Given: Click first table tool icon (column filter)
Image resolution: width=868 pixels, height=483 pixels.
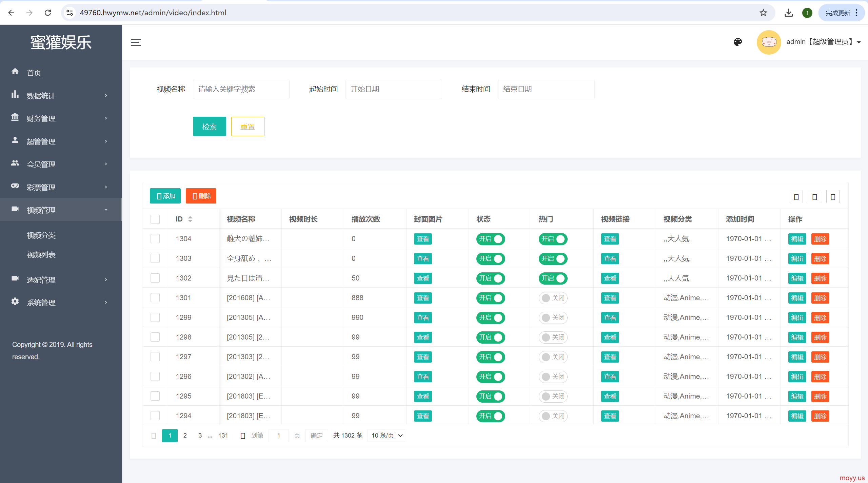Looking at the screenshot, I should click(x=796, y=197).
